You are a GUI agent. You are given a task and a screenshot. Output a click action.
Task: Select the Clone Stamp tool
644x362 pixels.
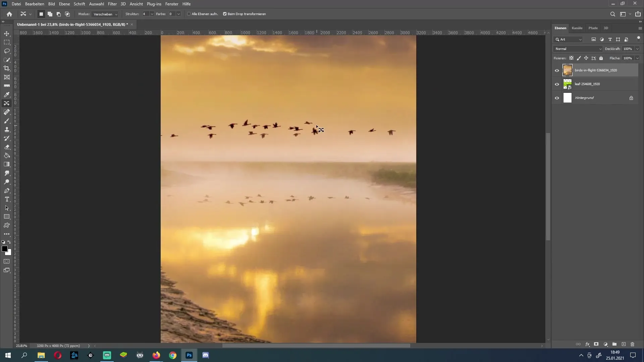pos(7,129)
